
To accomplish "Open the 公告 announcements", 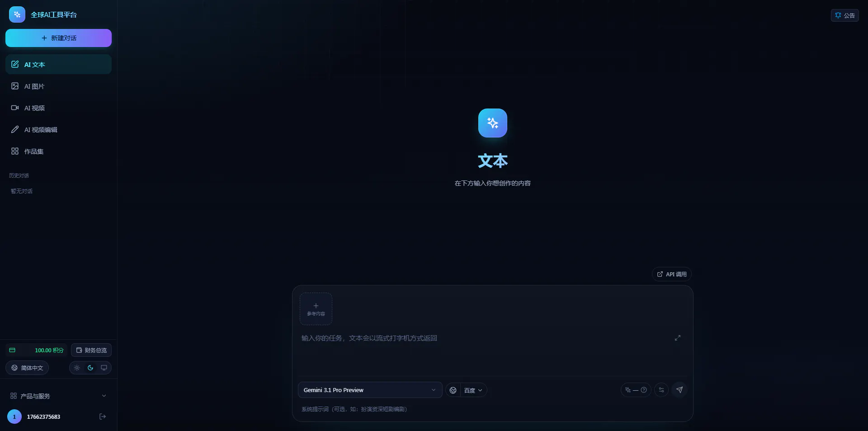I will [x=844, y=15].
